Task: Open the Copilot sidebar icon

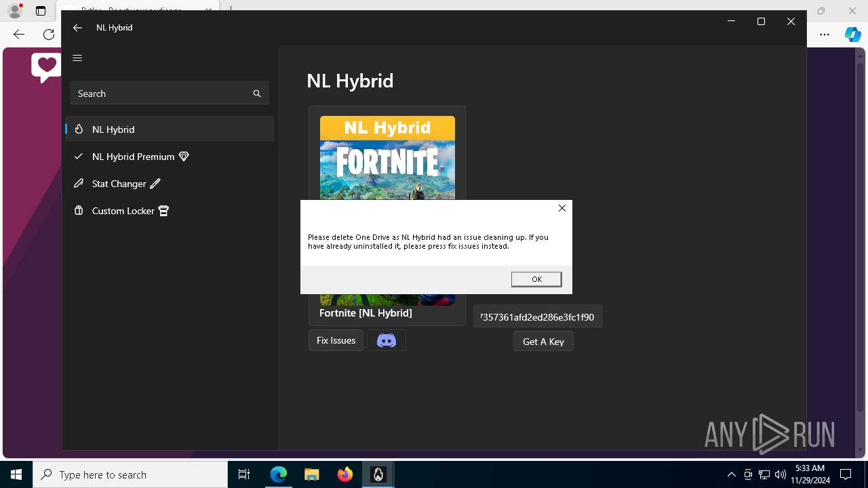Action: (x=852, y=35)
